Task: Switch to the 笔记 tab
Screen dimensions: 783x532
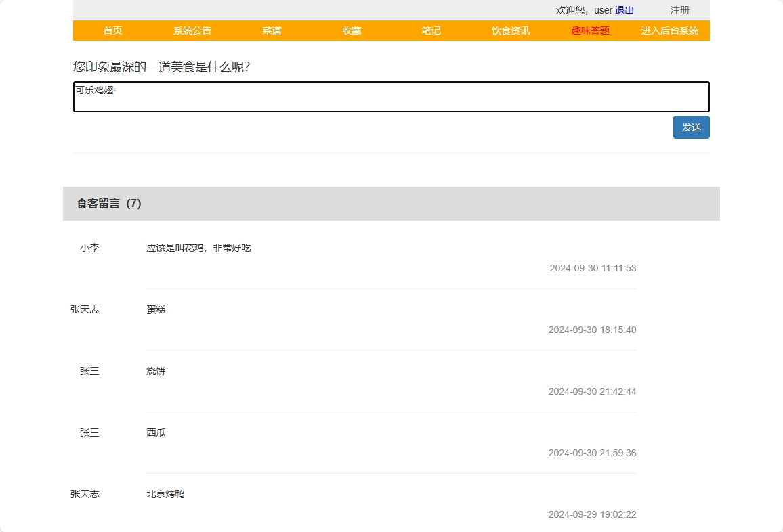Action: coord(431,30)
